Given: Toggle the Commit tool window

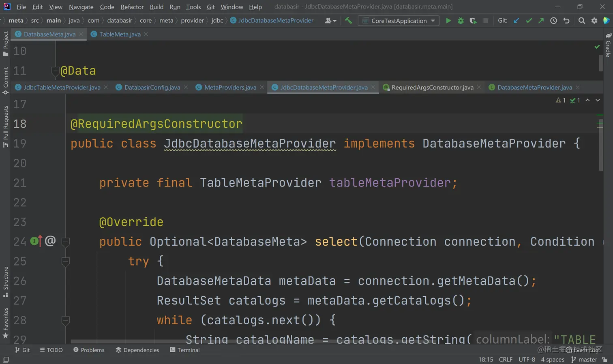Looking at the screenshot, I should [x=6, y=81].
